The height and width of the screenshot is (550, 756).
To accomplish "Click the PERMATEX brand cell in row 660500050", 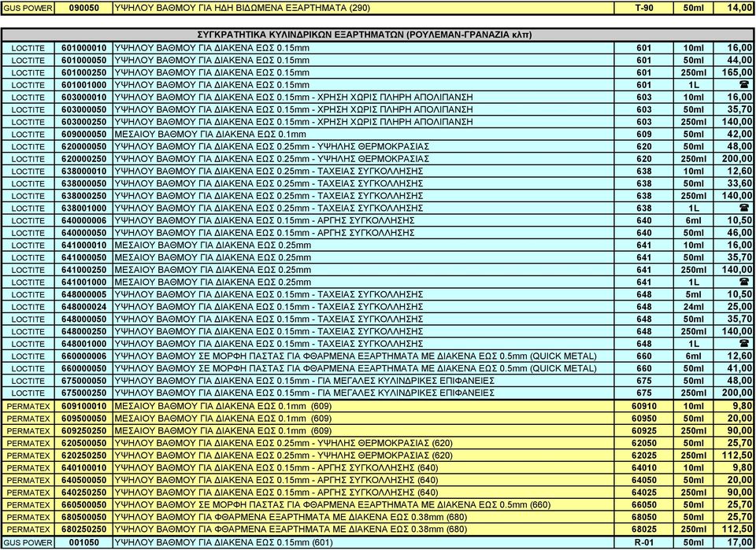I will 28,504.
